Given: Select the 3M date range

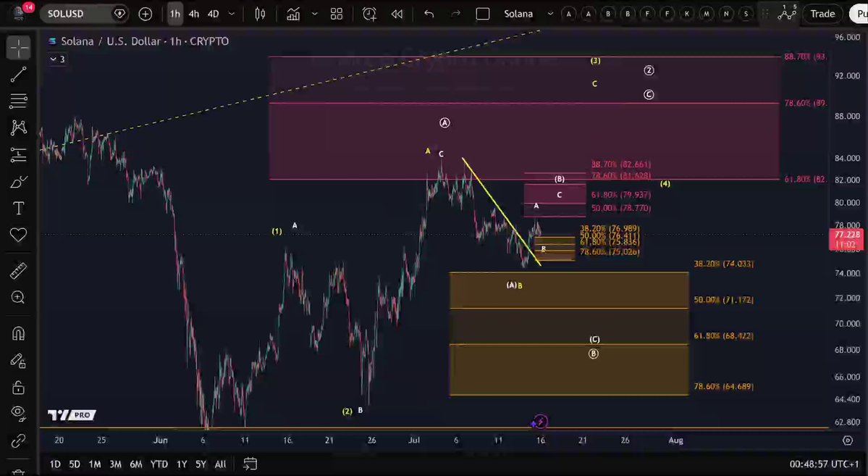Looking at the screenshot, I should 115,464.
